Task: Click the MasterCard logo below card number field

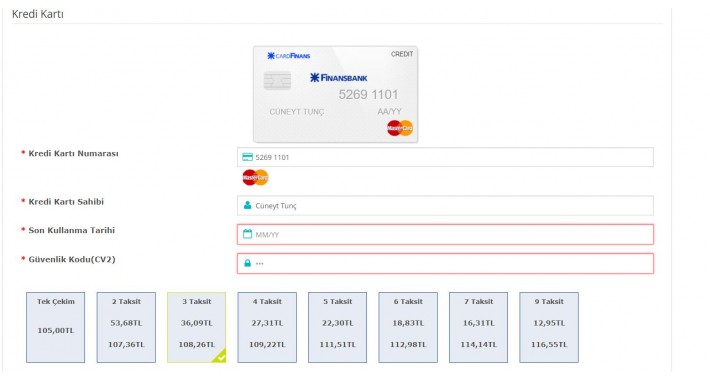Action: coord(255,177)
